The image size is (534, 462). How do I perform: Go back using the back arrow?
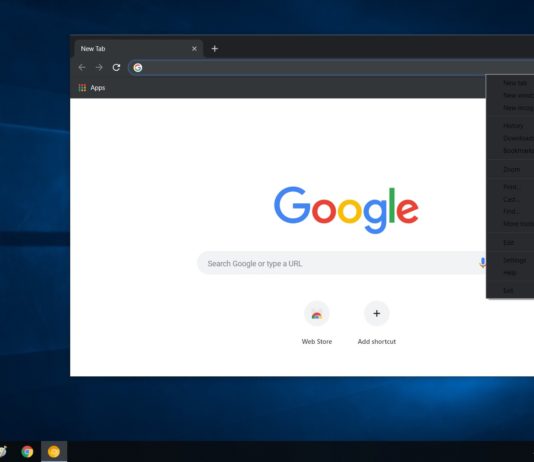point(82,67)
